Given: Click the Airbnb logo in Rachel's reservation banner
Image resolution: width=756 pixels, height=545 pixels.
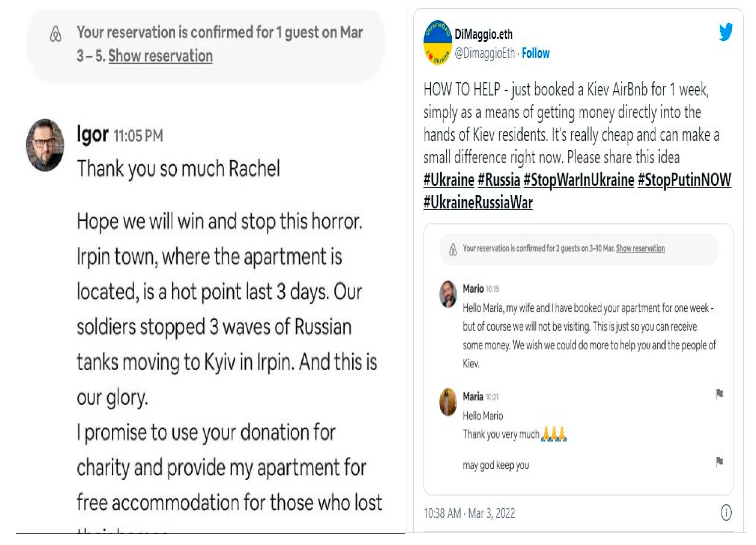Looking at the screenshot, I should [x=55, y=34].
